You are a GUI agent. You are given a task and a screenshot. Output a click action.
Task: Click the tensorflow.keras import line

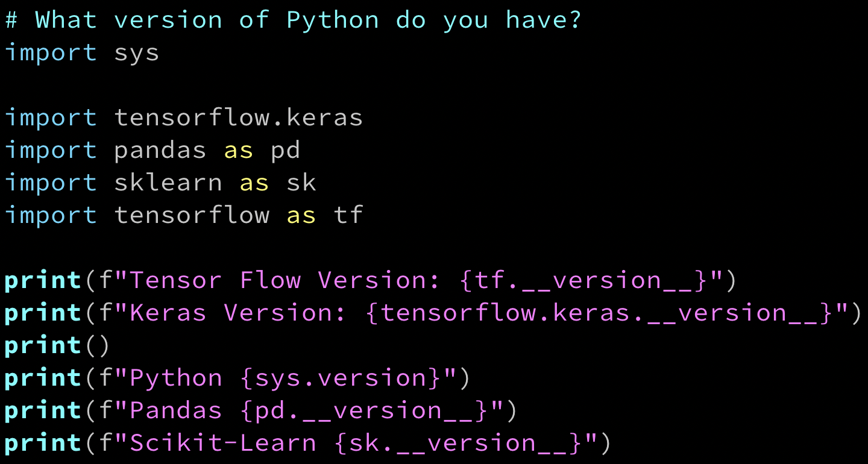[181, 118]
